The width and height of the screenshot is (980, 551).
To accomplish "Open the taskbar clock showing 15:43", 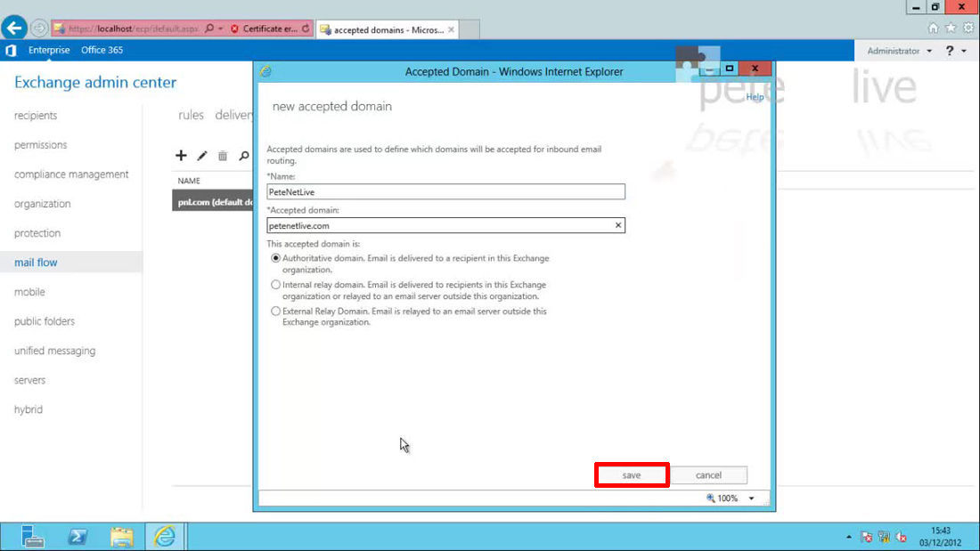I will (940, 537).
